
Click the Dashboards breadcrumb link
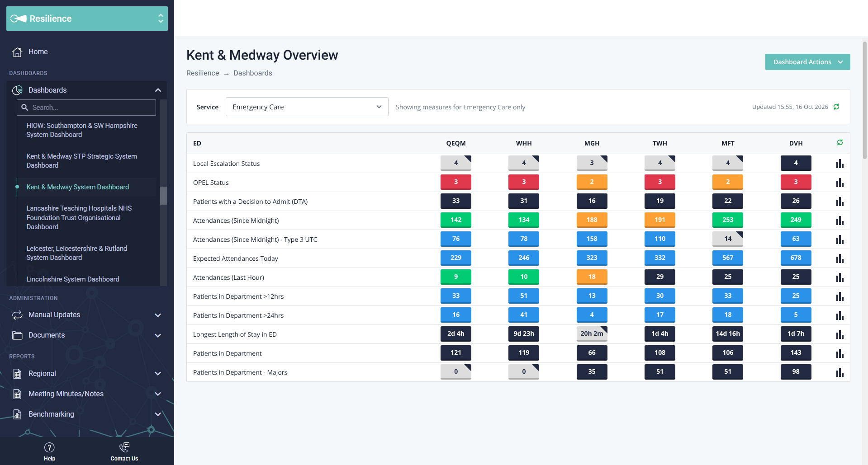(253, 73)
